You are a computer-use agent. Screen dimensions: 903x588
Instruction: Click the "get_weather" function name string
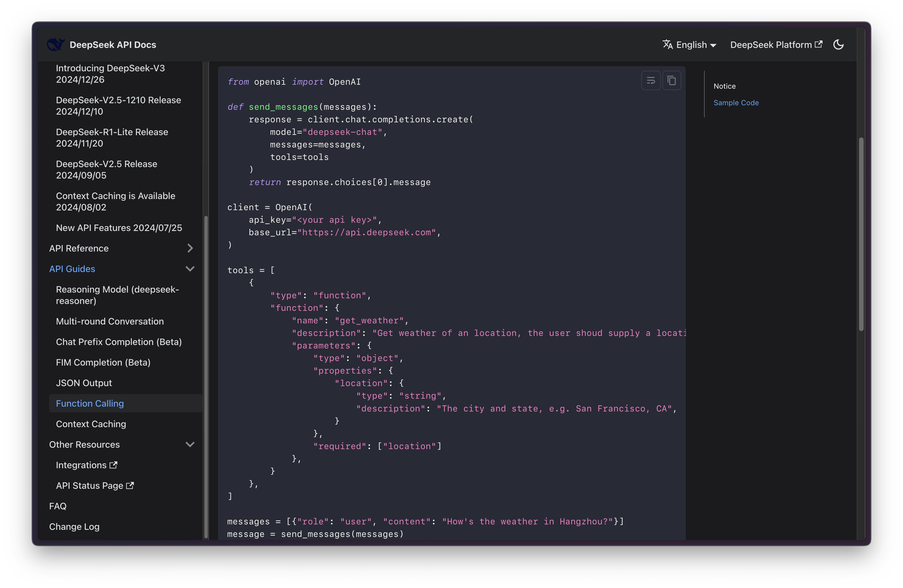[x=369, y=321]
